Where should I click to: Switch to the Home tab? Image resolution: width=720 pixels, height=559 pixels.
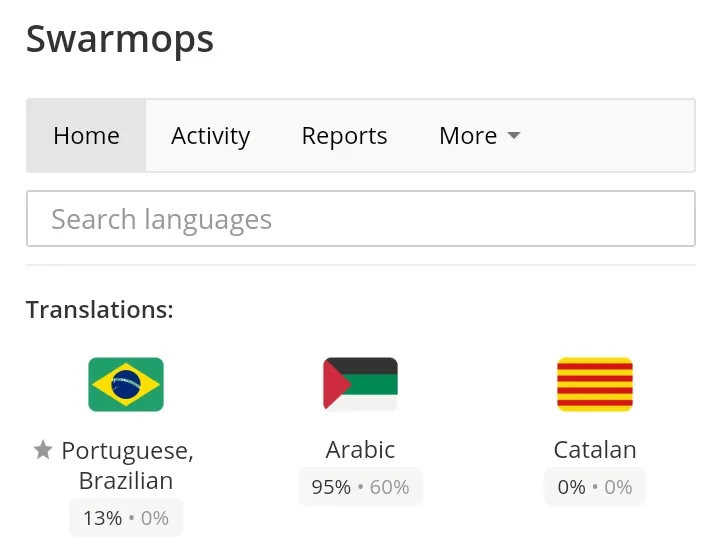[86, 136]
